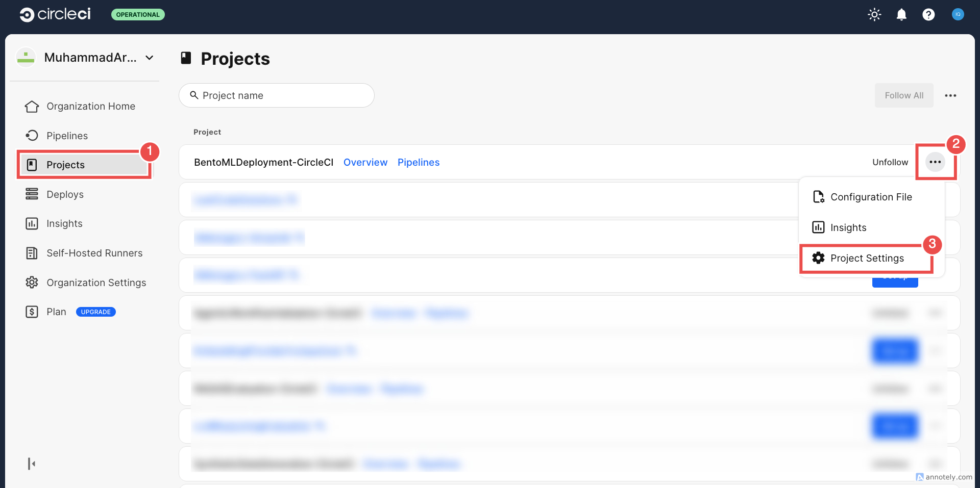Click the Self-Hosted Runners icon
This screenshot has height=488, width=980.
tap(32, 253)
